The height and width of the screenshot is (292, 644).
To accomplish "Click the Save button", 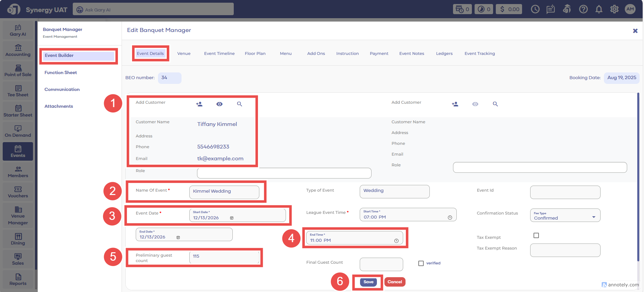I will [368, 282].
